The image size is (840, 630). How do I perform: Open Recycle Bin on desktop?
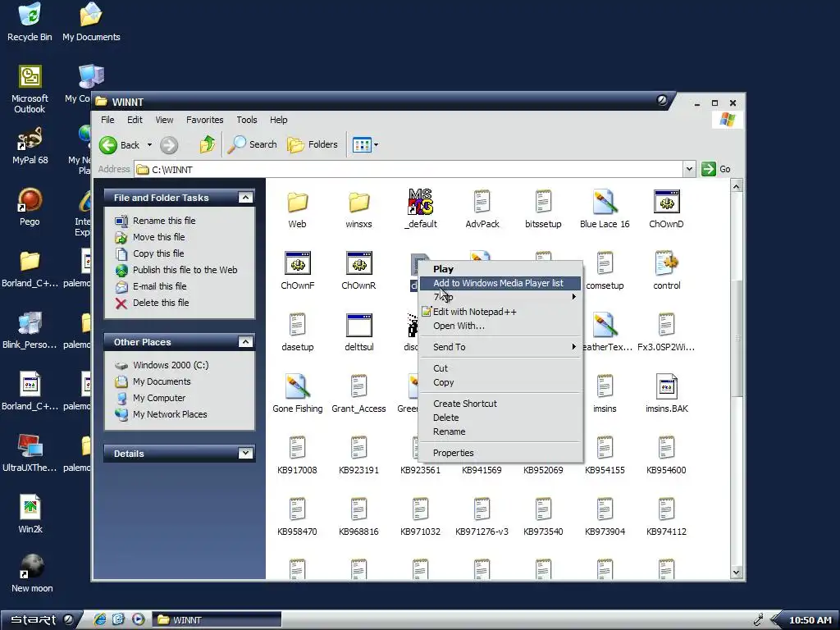coord(30,14)
